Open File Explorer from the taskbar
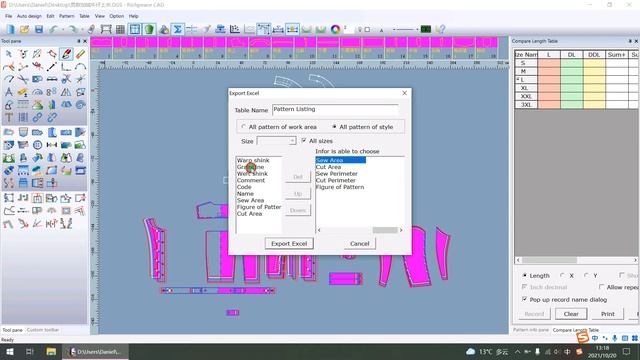Viewport: 640px width, 360px height. [x=51, y=351]
